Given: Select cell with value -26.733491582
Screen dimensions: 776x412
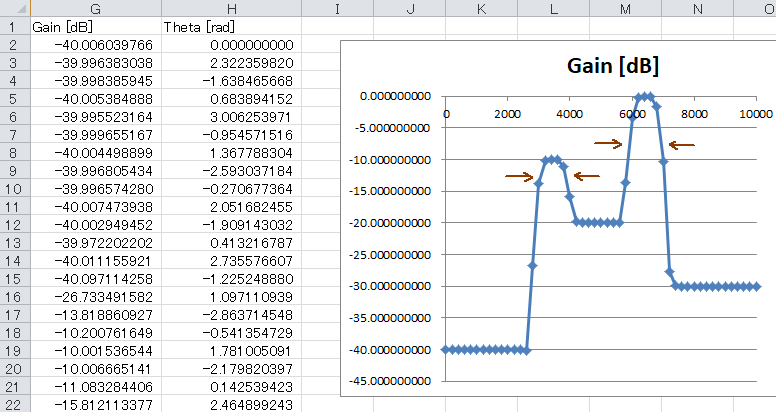Looking at the screenshot, I should (x=96, y=297).
